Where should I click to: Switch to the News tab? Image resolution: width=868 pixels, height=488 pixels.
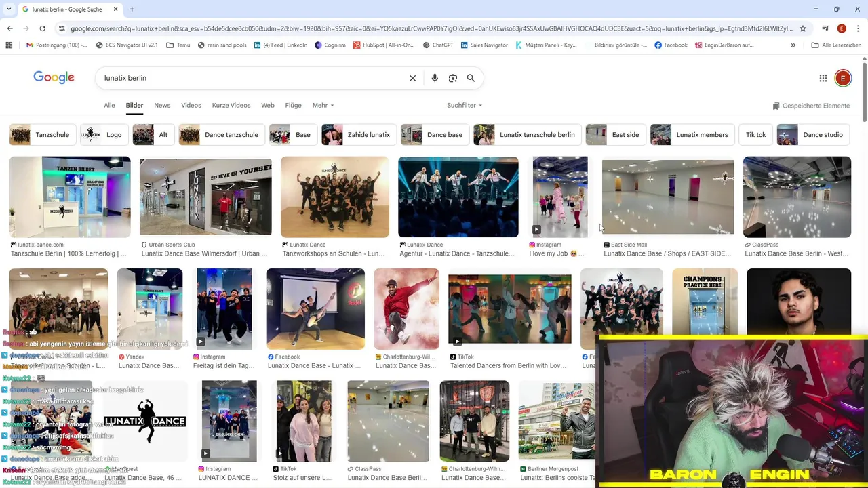(x=162, y=106)
